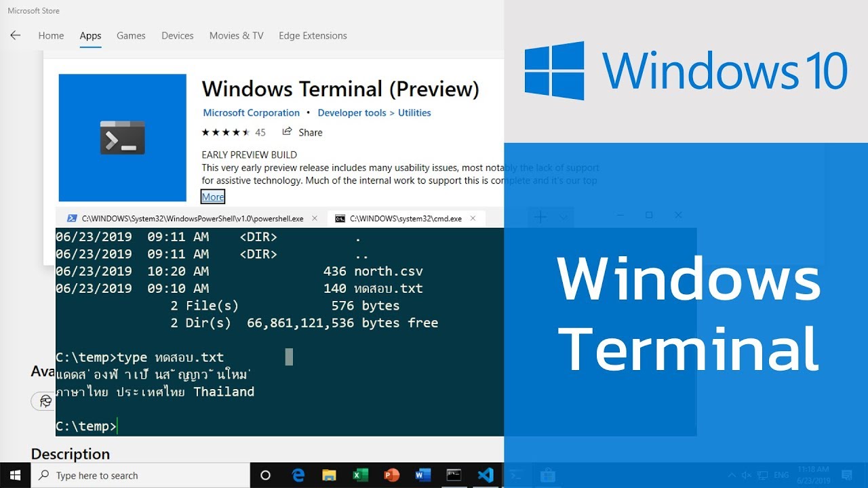Open the Action Center notification icon
Viewport: 868px width, 488px height.
pyautogui.click(x=846, y=475)
